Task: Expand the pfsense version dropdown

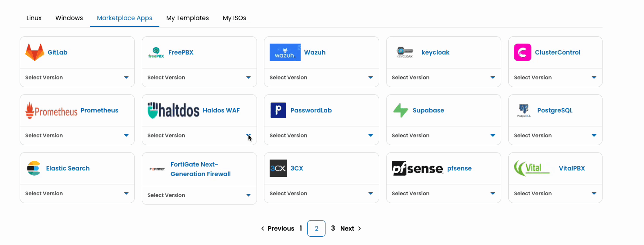Action: [x=444, y=194]
